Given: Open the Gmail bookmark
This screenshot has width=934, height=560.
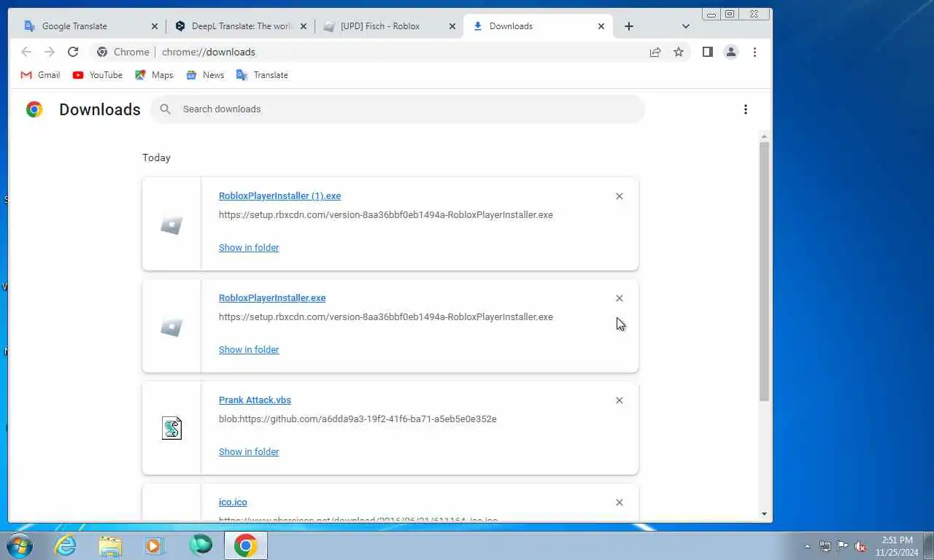Looking at the screenshot, I should [40, 75].
